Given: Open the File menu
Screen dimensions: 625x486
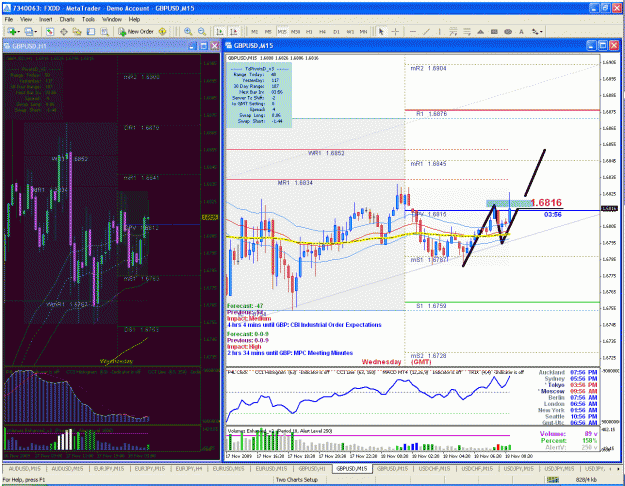Looking at the screenshot, I should pos(9,19).
